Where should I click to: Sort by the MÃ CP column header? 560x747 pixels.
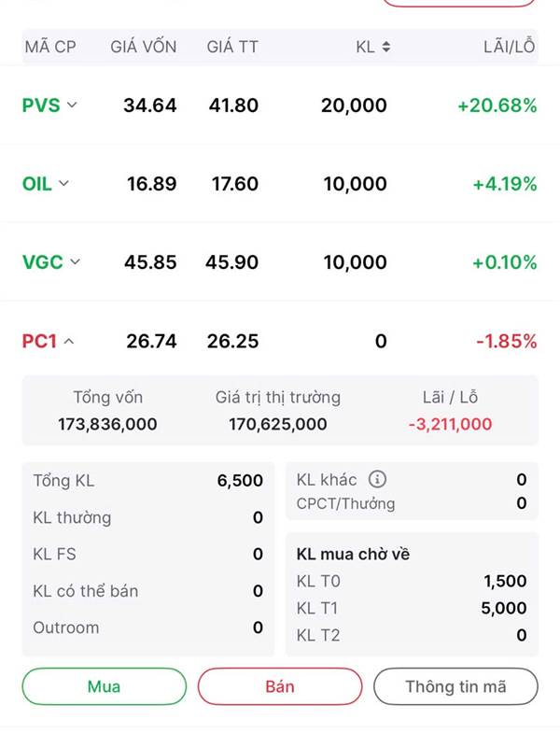[x=50, y=47]
